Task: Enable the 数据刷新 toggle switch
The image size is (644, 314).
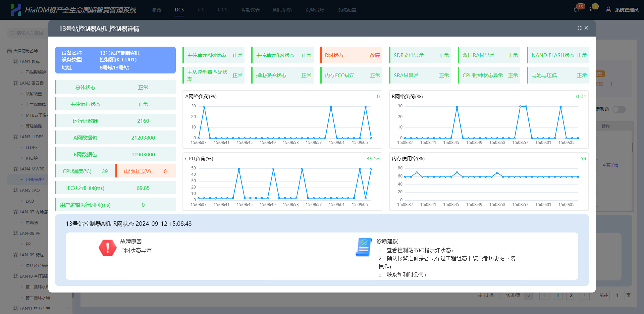Action: (x=619, y=109)
